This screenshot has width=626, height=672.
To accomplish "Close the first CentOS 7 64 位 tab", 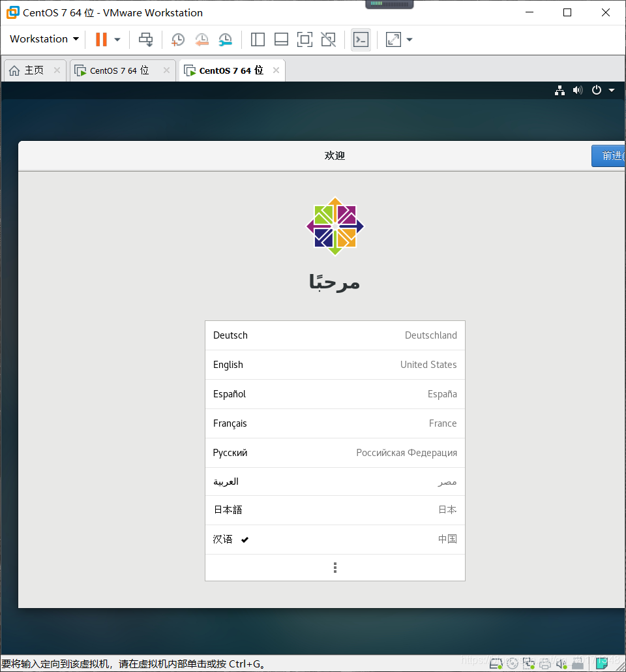I will pyautogui.click(x=167, y=70).
